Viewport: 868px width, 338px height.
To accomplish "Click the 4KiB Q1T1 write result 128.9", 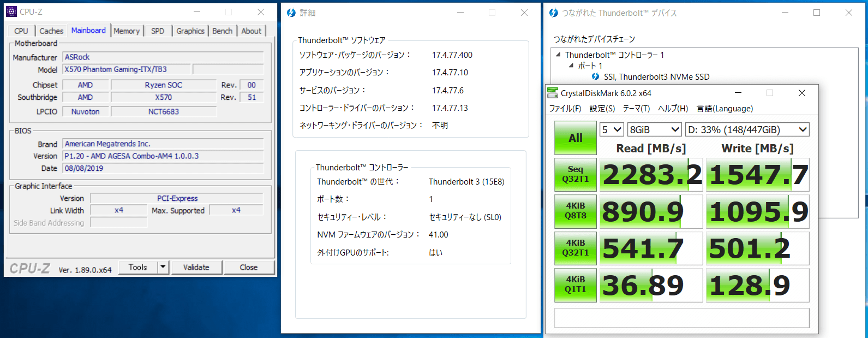I will pyautogui.click(x=758, y=285).
